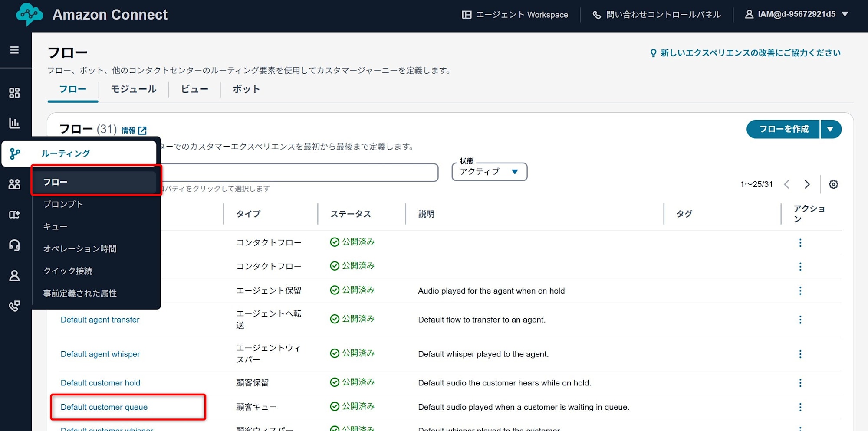Screen dimensions: 868x431
Task: Click 'Default flow to transfer to an agent.' description
Action: 482,320
